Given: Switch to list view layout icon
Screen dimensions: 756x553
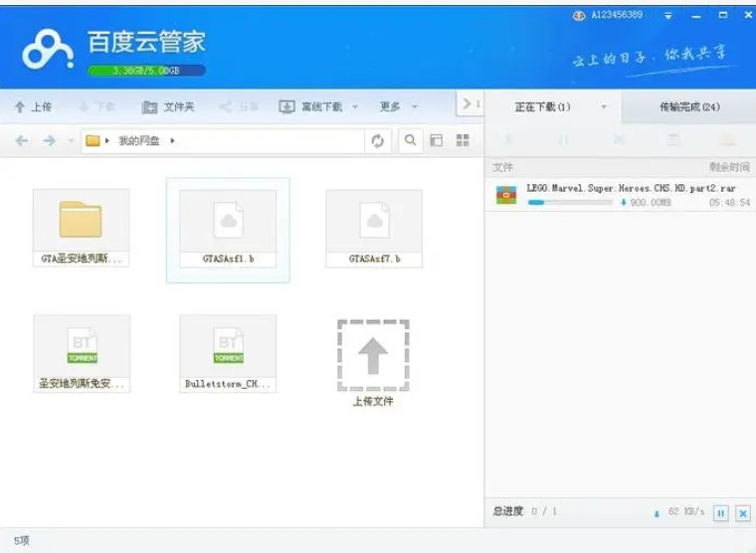Looking at the screenshot, I should coord(437,141).
